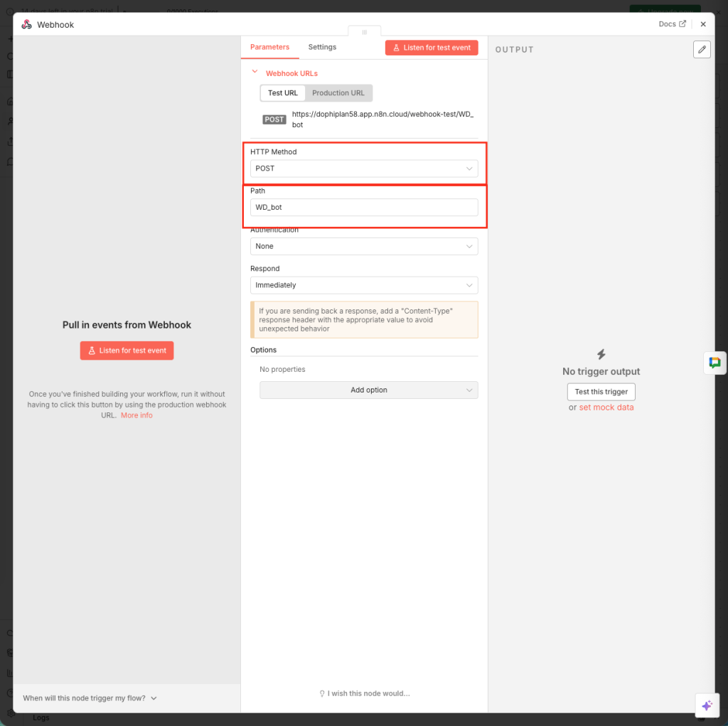Viewport: 728px width, 726px height.
Task: Collapse the Webhook URLs section
Action: click(255, 73)
